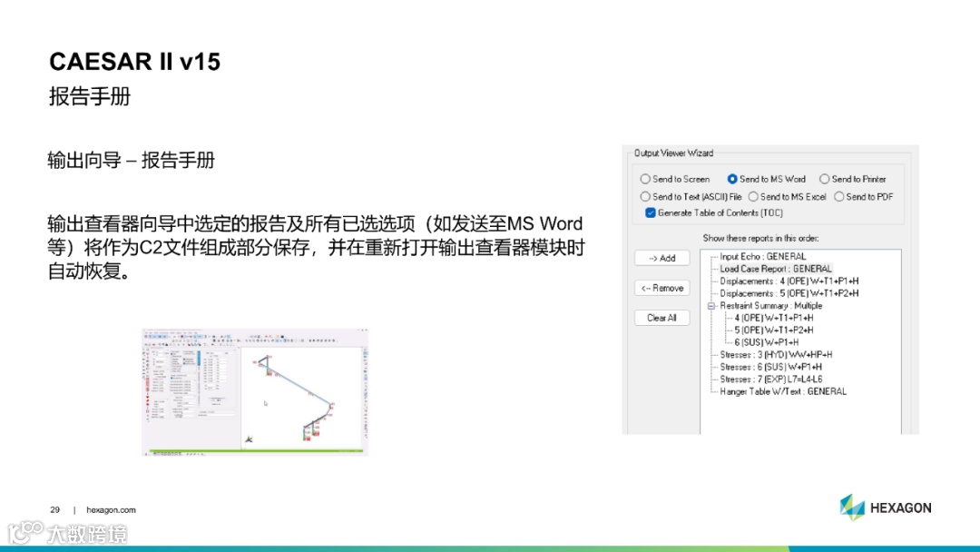The height and width of the screenshot is (552, 980).
Task: Click the --> Add button
Action: coord(661,258)
